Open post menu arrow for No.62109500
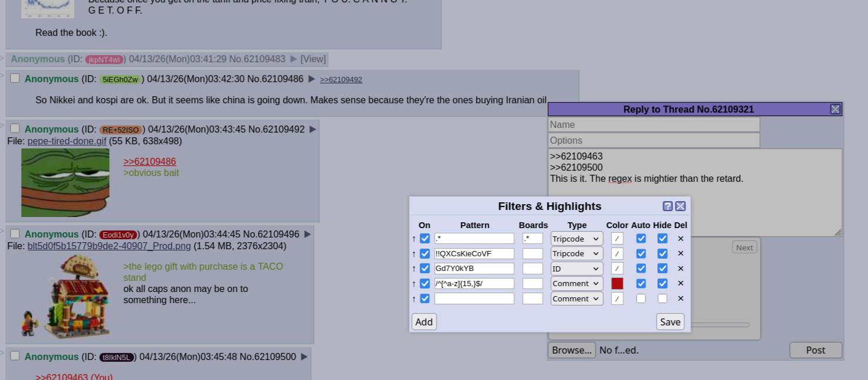This screenshot has height=380, width=868. click(305, 357)
